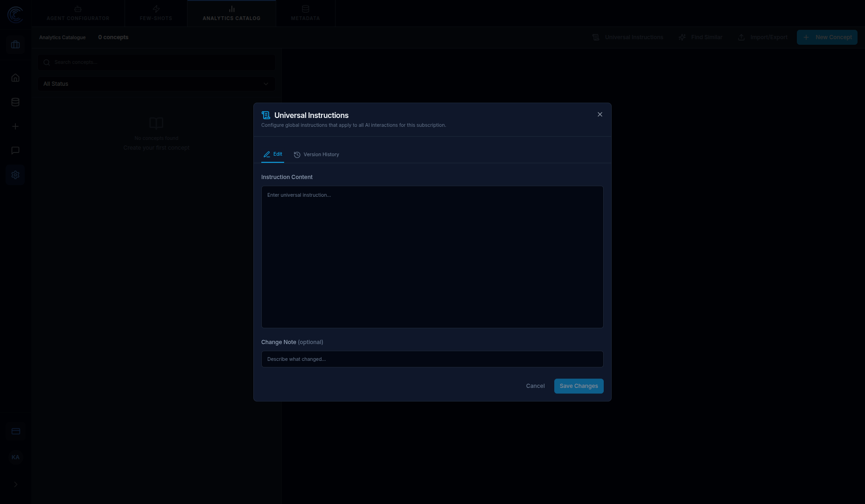865x504 pixels.
Task: Click Find Similar in toolbar
Action: [700, 37]
